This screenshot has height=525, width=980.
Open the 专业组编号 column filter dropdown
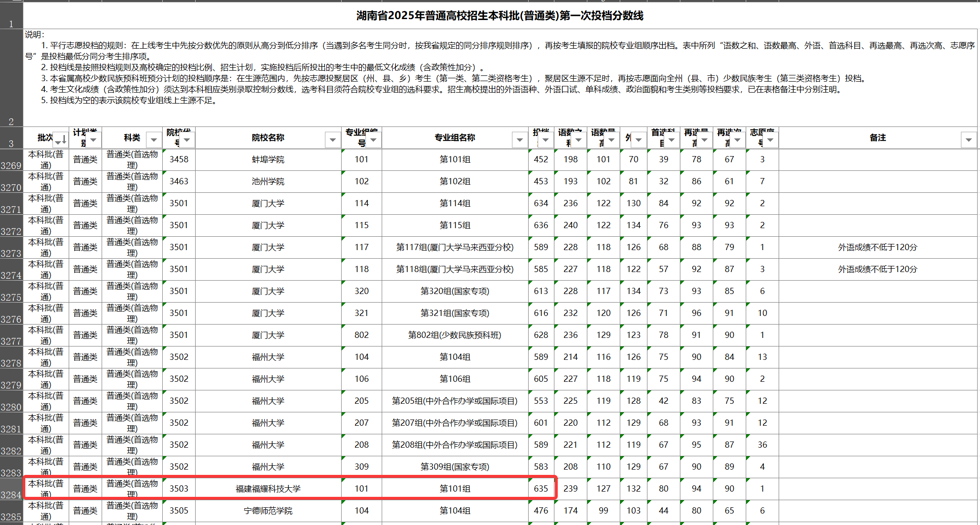tap(374, 139)
